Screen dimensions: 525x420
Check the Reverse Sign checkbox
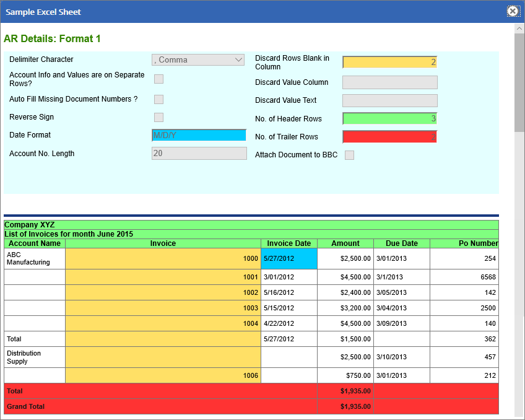tap(159, 117)
